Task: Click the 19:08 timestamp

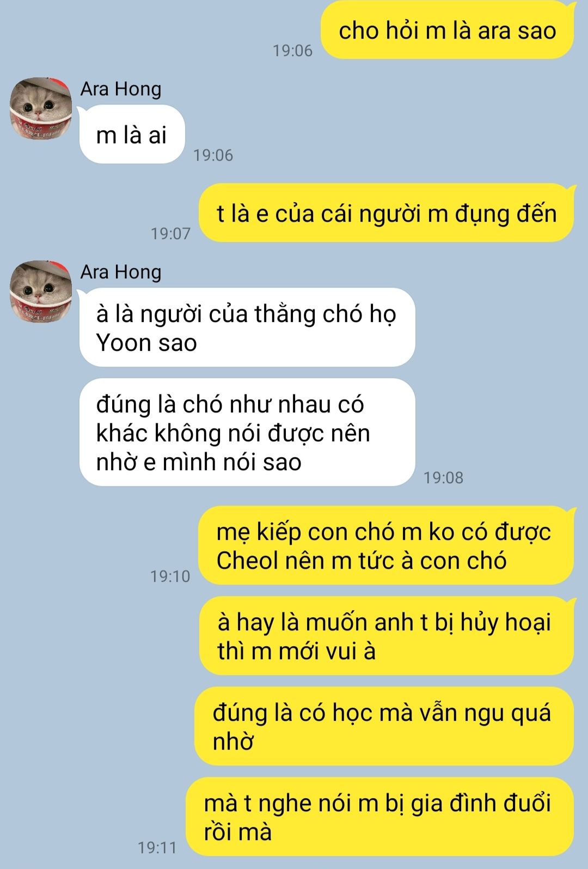Action: (444, 478)
